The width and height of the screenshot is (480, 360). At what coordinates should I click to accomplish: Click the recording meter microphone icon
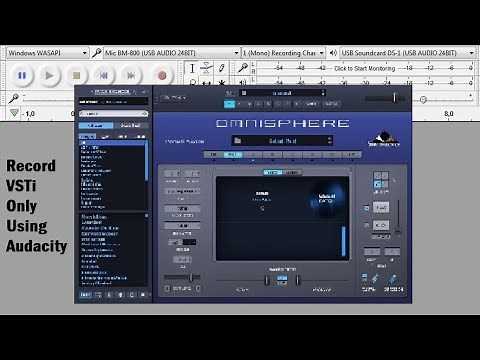[x=242, y=68]
